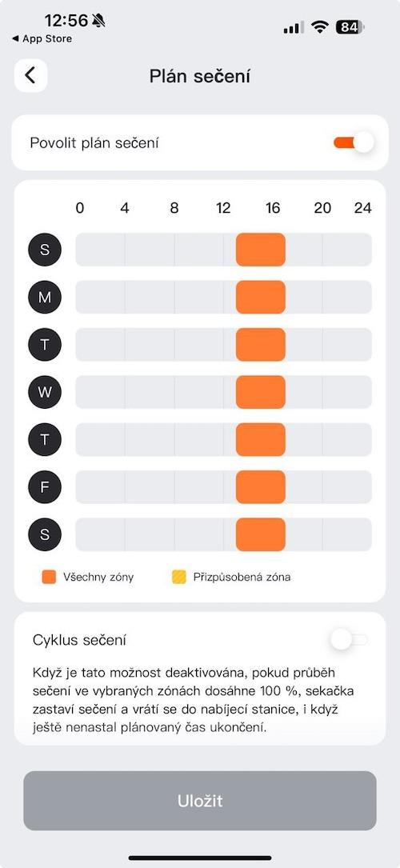The height and width of the screenshot is (868, 400).
Task: Tap the Plán sečení page title
Action: click(x=200, y=76)
